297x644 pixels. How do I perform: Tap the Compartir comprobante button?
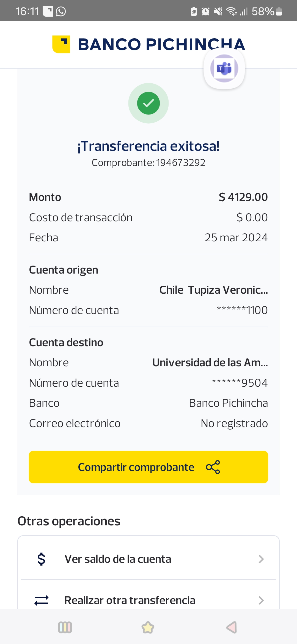148,467
